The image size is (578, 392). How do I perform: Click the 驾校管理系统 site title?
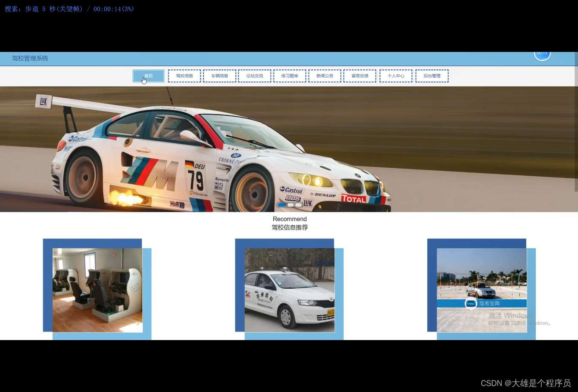point(30,58)
